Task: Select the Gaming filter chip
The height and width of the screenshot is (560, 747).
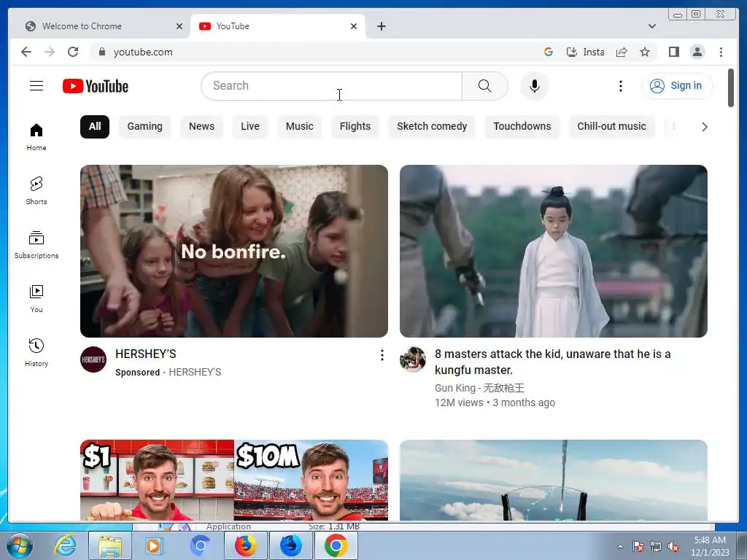Action: coord(145,127)
